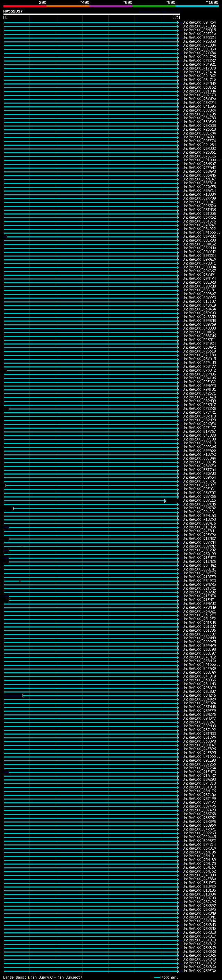Select the UniRef100_P20445 label
Viewport: 222px width, 980px height.
[199, 837]
